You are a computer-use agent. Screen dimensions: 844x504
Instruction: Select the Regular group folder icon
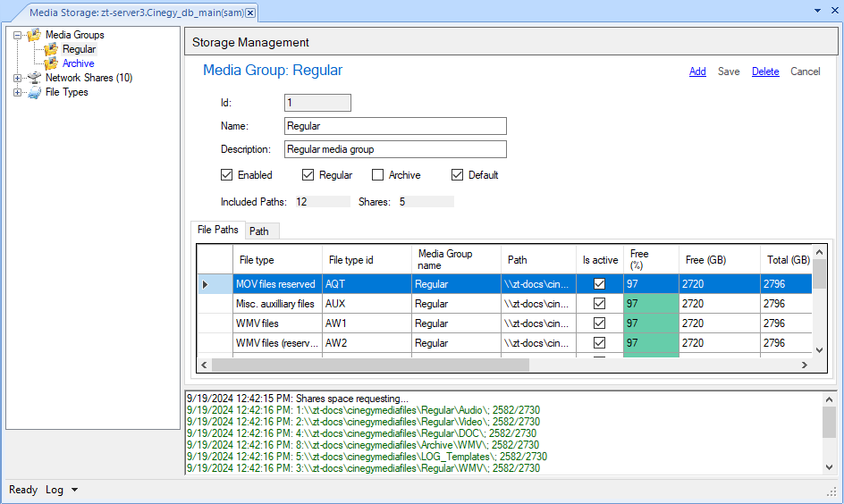51,49
